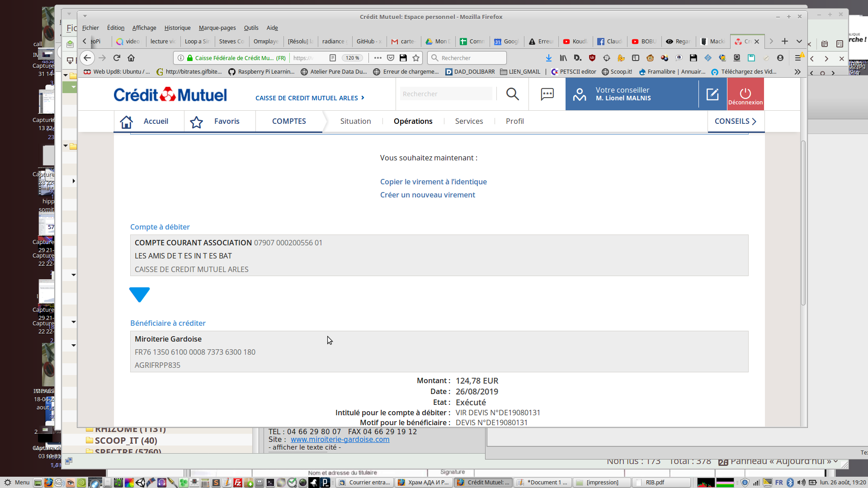Image resolution: width=868 pixels, height=488 pixels.
Task: Click the edit note pencil icon
Action: click(x=712, y=94)
